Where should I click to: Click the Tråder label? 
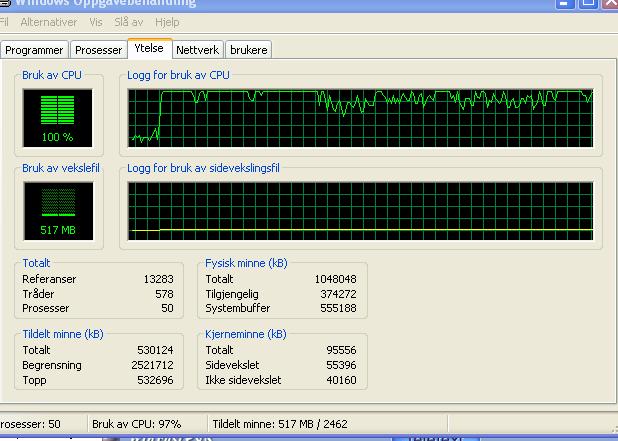[38, 294]
